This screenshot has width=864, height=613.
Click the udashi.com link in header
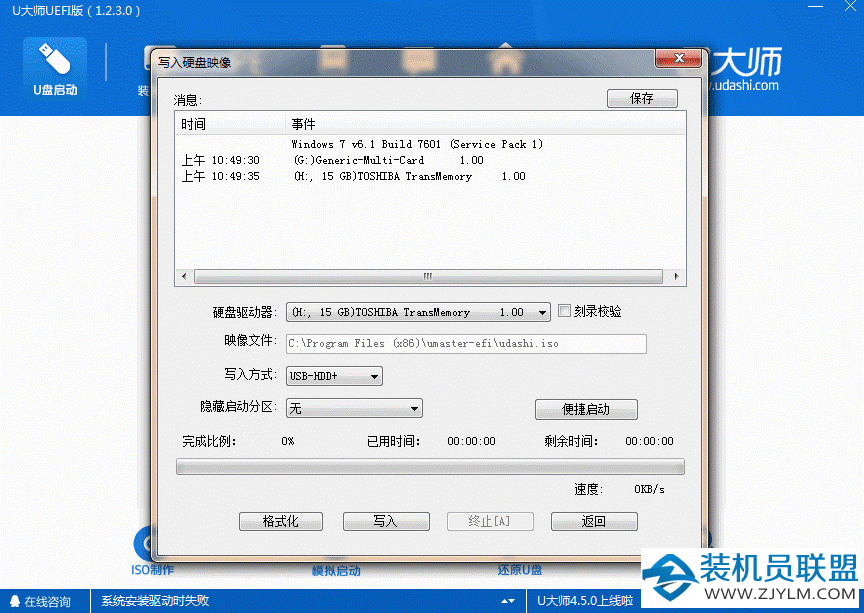(744, 86)
